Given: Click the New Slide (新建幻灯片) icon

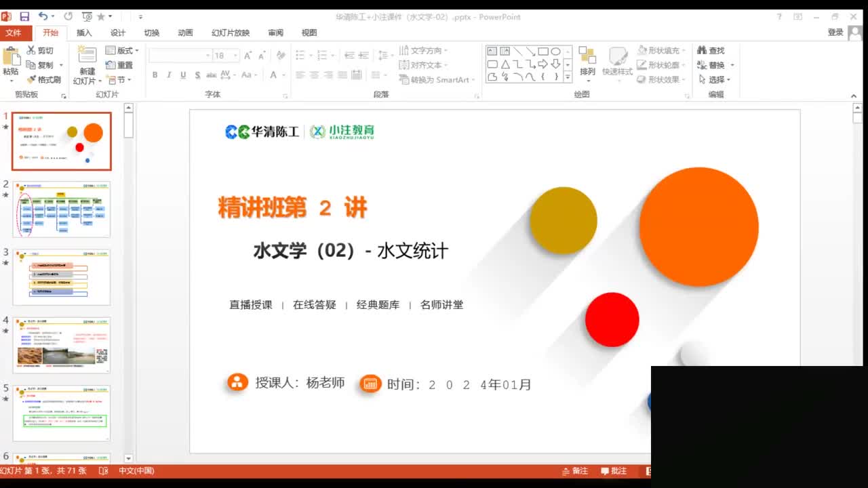Looking at the screenshot, I should 87,55.
